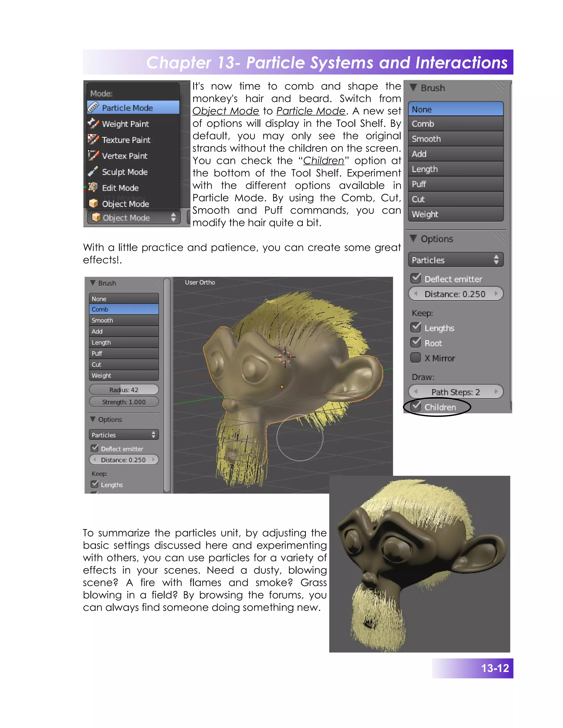
Task: Click the page number 13-12
Action: (495, 668)
